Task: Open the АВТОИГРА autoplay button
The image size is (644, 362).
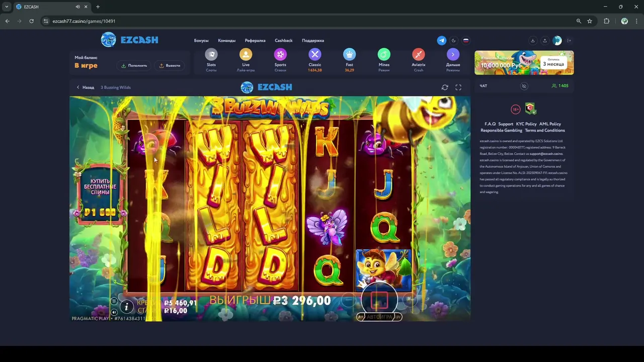Action: coord(379,317)
